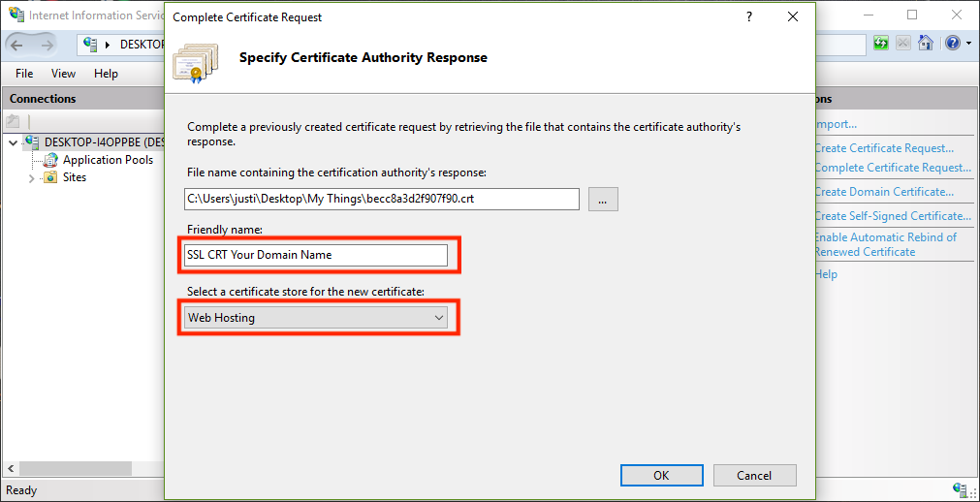This screenshot has width=980, height=502.
Task: Click the home icon in toolbar
Action: point(926,44)
